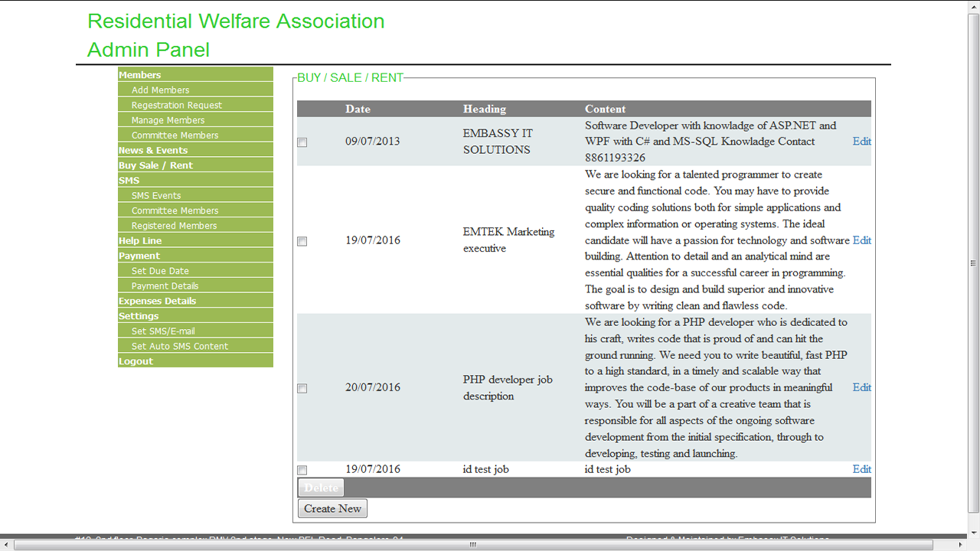
Task: Go to Set SMS/E-mail settings
Action: click(195, 331)
